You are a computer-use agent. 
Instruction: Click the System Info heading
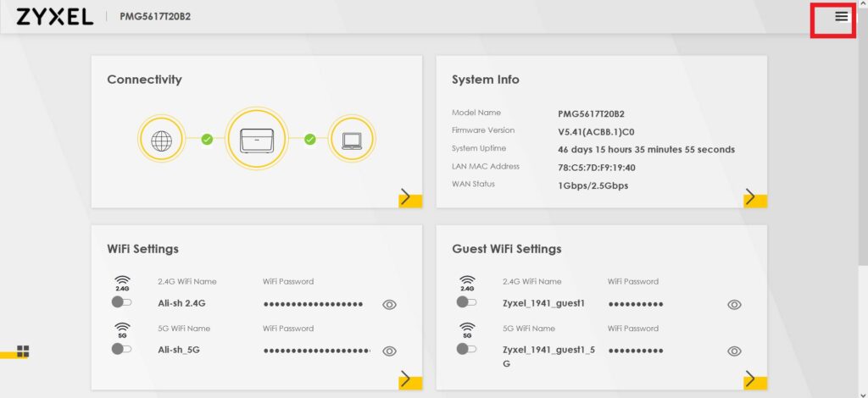tap(486, 80)
